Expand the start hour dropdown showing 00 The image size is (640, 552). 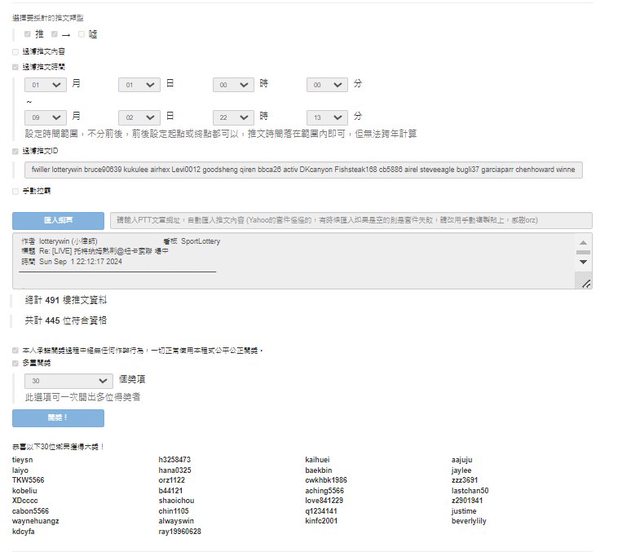pyautogui.click(x=235, y=86)
